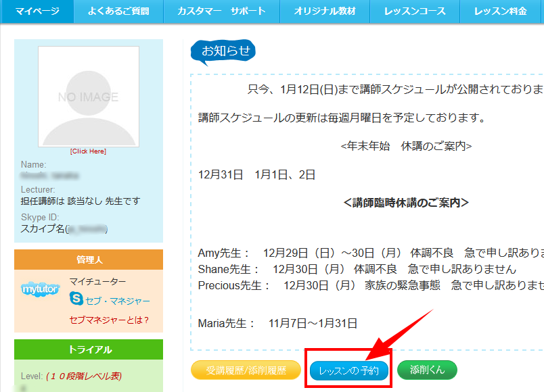544x392 pixels.
Task: Open レッスンコース navigation item
Action: coord(415,11)
